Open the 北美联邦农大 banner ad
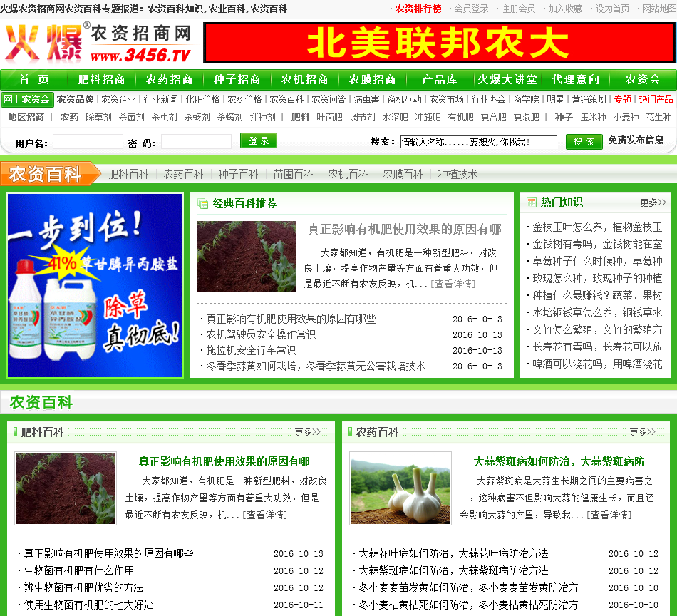This screenshot has width=677, height=616. tap(439, 42)
